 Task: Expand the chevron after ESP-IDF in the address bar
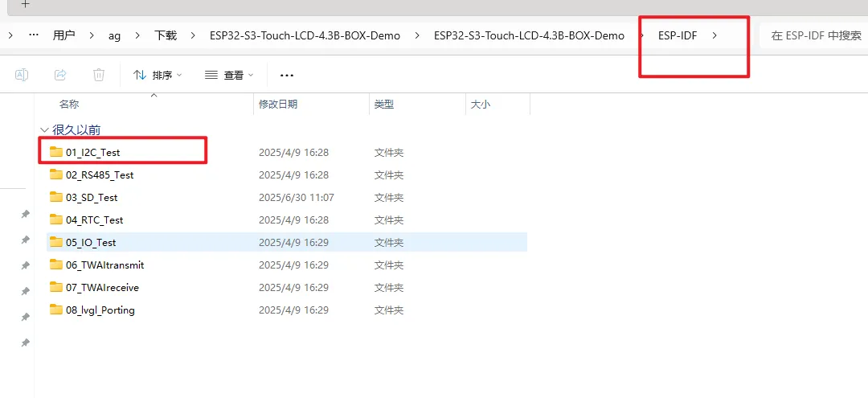[714, 35]
